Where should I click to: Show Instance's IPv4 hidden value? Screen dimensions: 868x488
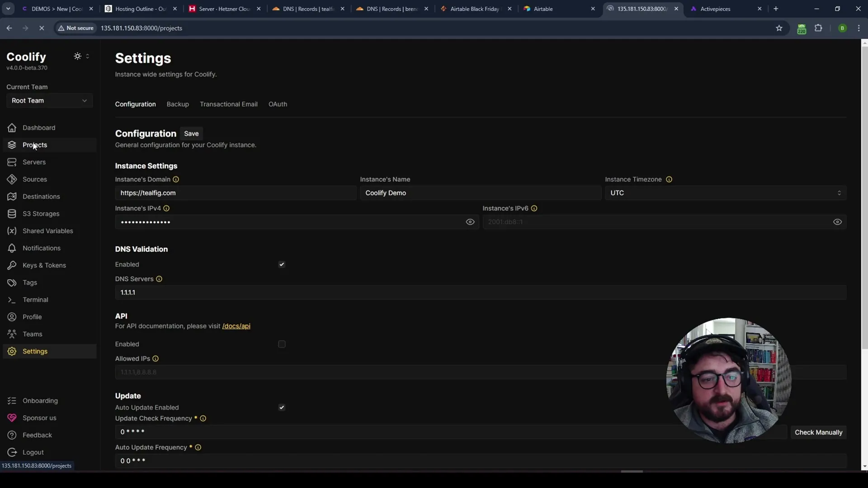coord(470,222)
